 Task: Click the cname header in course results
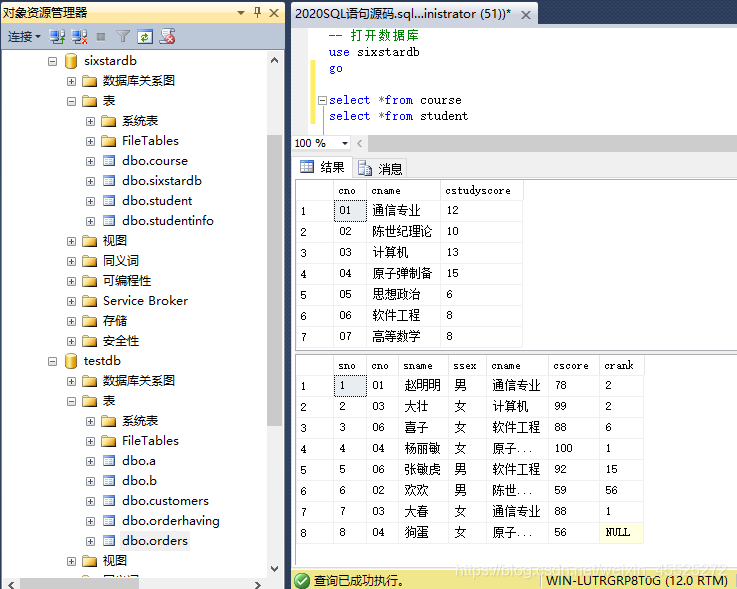coord(403,191)
